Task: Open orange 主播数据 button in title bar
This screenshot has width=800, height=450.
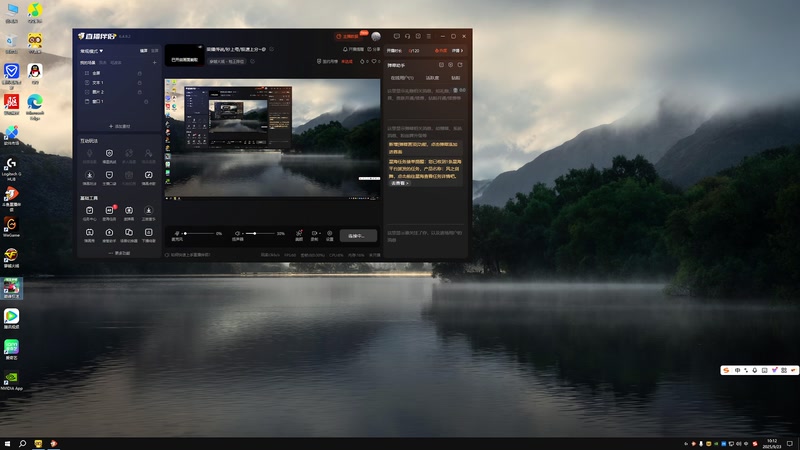Action: click(347, 36)
